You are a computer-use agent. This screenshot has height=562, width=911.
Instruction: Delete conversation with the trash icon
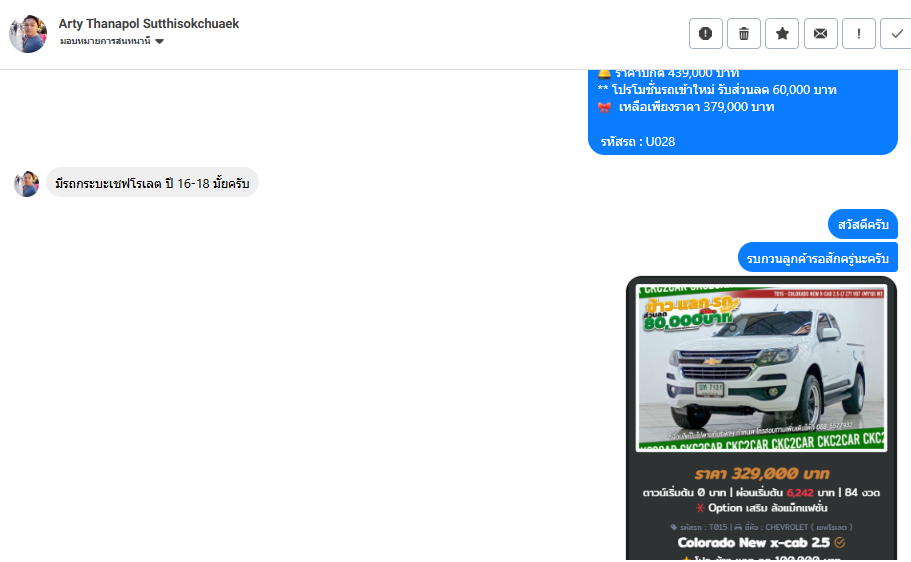(744, 34)
